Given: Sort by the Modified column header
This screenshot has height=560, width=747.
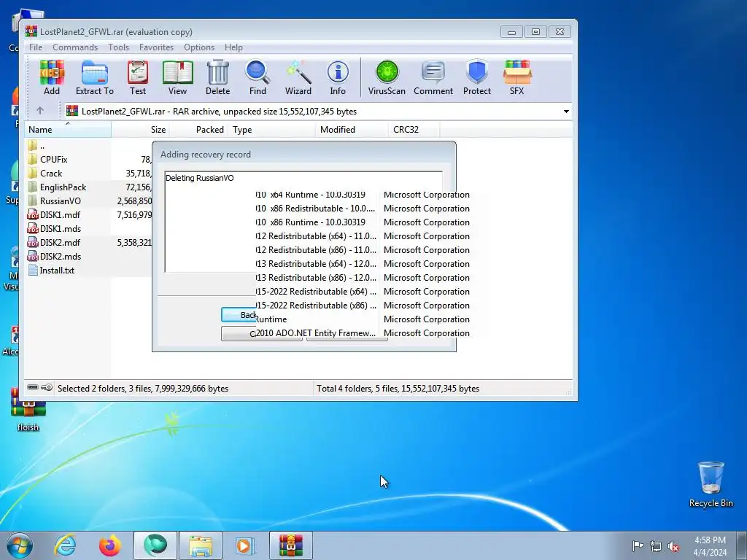Looking at the screenshot, I should coord(352,130).
